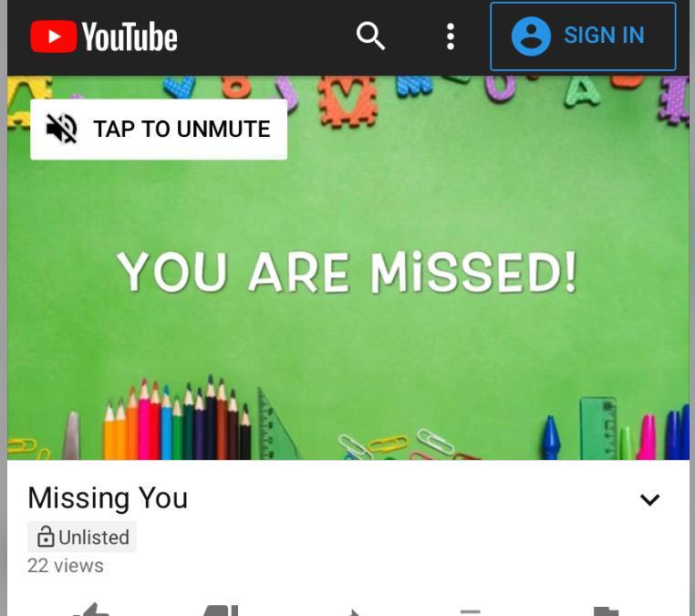This screenshot has width=695, height=616.
Task: Open the YouTube search icon
Action: (370, 36)
